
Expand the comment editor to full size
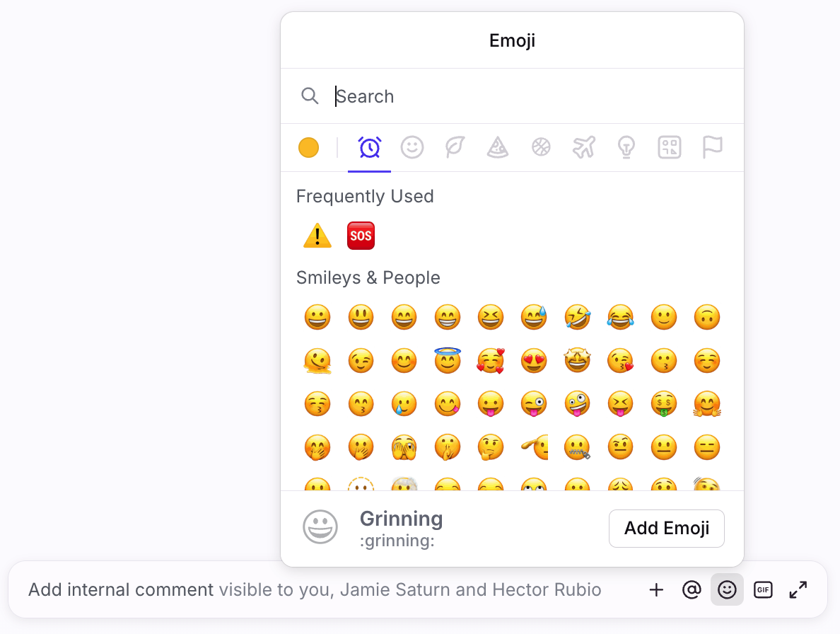coord(798,589)
